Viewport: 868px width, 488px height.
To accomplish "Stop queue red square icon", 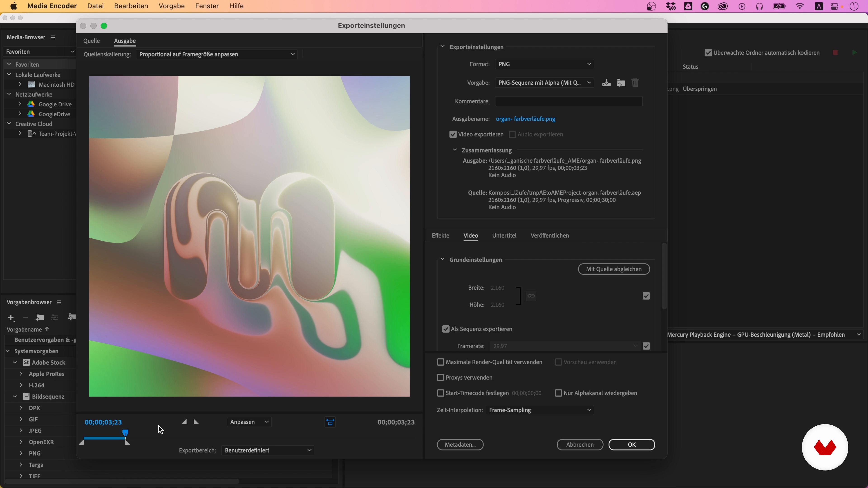I will click(835, 53).
